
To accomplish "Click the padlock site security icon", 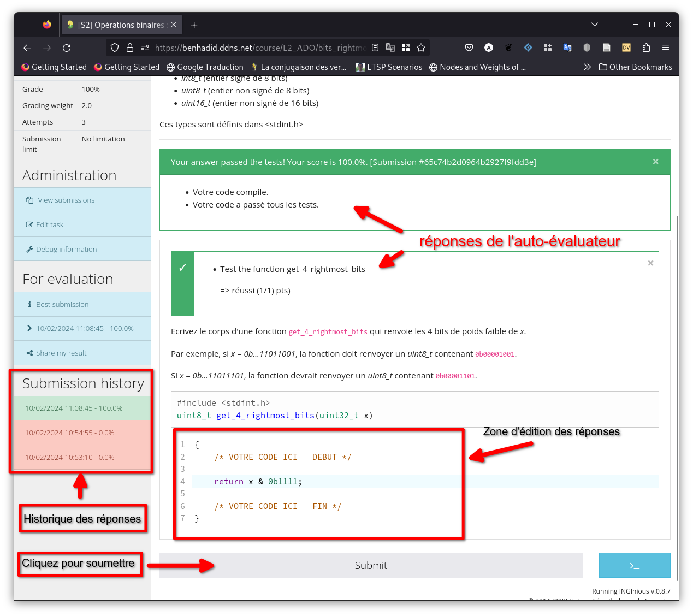I will point(130,48).
